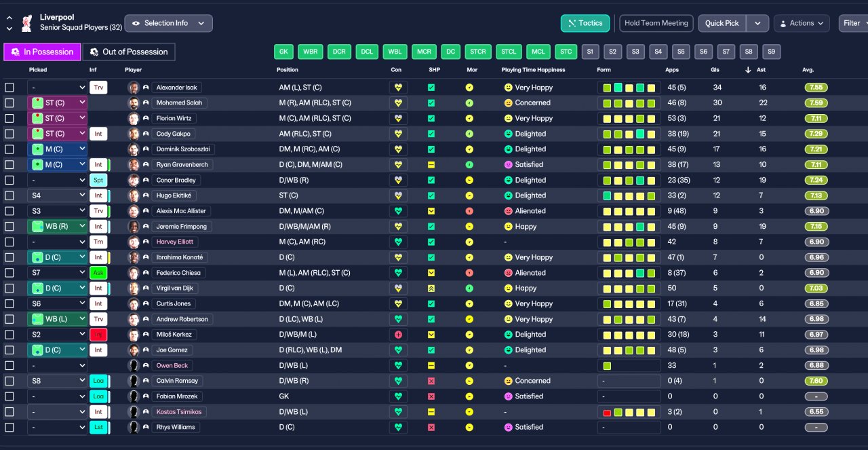Click Federico Chiesa's Alienated happiness face
Viewport: 868px width, 450px height.
pyautogui.click(x=508, y=273)
